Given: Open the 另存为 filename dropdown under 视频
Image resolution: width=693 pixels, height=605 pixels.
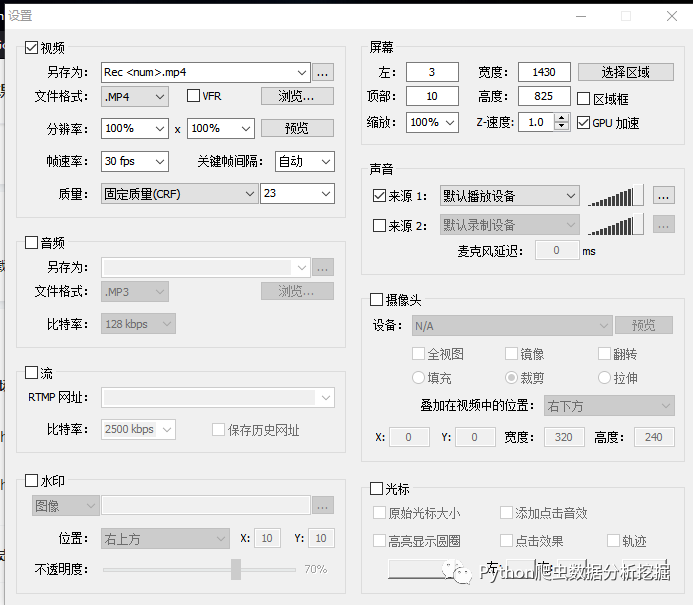Looking at the screenshot, I should (302, 72).
